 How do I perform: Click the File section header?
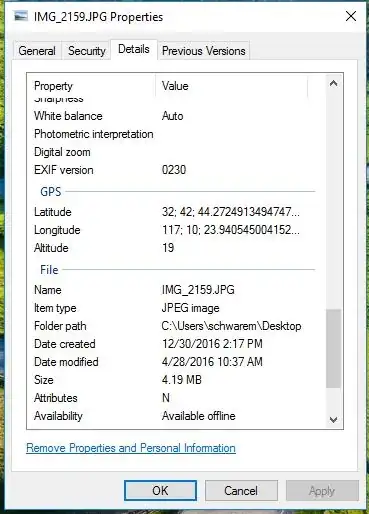49,270
